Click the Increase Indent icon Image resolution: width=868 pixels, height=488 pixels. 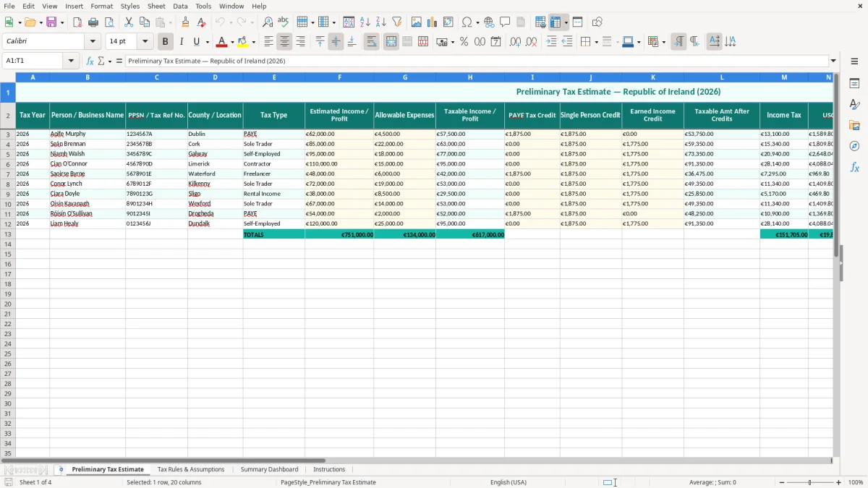tap(551, 42)
